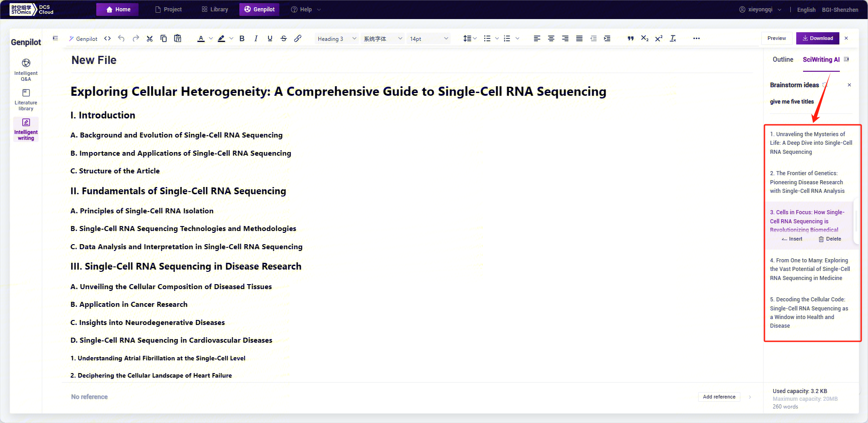Expand the highlight color dropdown arrow
This screenshot has height=423, width=868.
[x=231, y=39]
